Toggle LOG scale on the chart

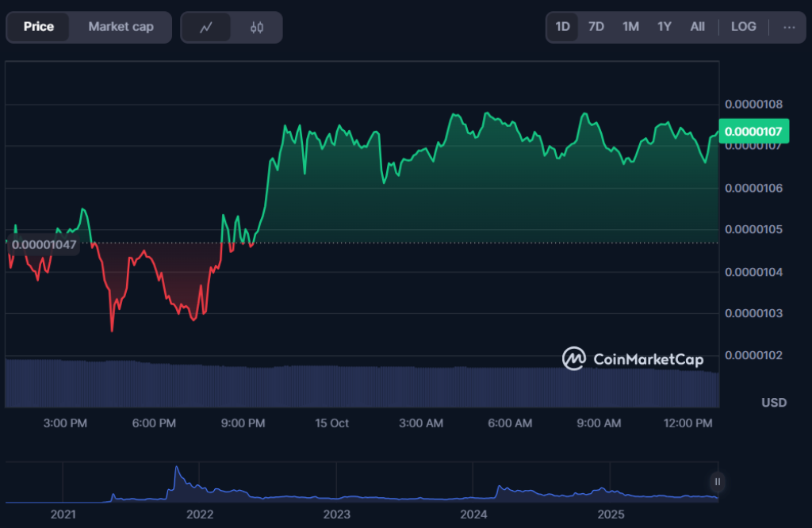pos(743,27)
